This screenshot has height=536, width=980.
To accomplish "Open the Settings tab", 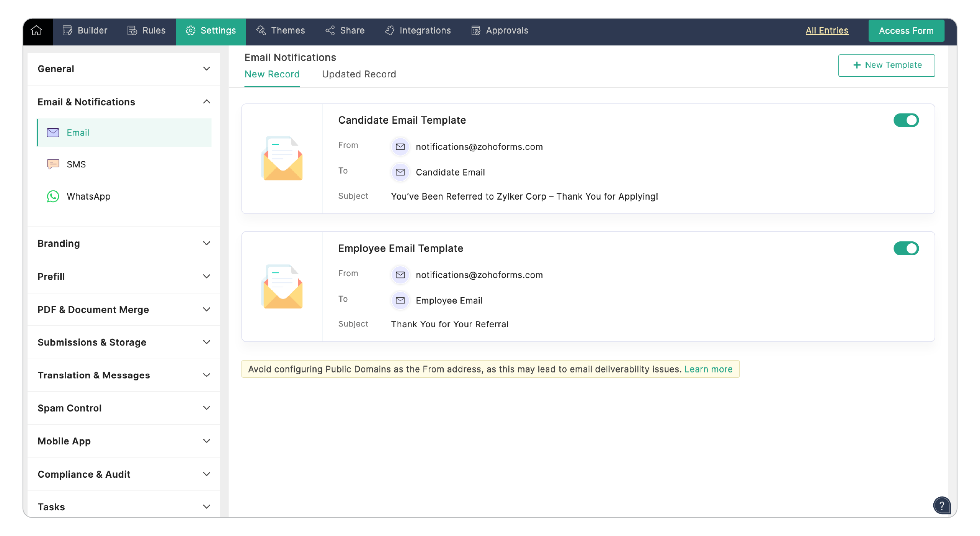I will coord(211,30).
